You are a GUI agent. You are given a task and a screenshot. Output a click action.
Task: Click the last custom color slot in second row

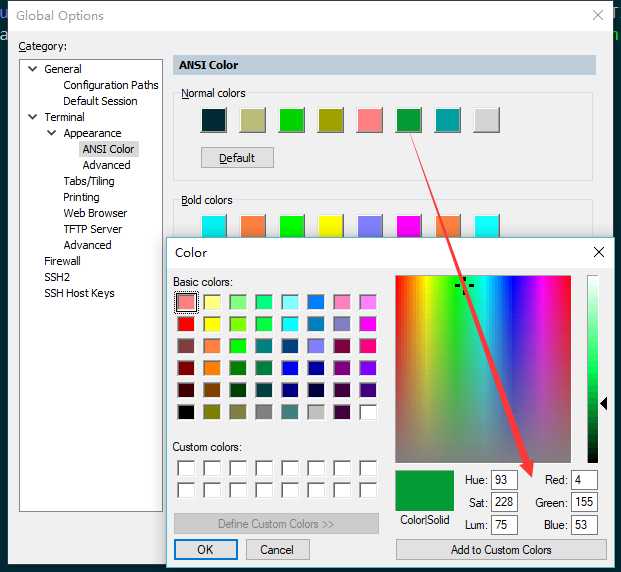tap(368, 490)
